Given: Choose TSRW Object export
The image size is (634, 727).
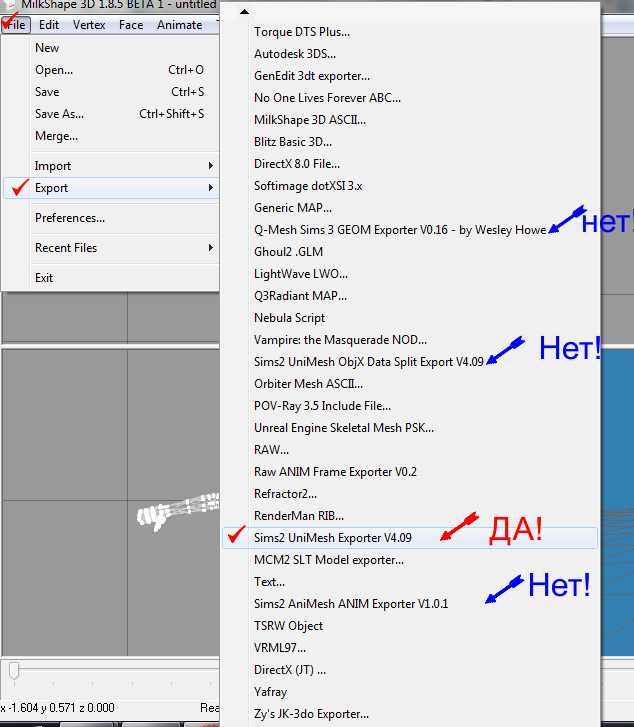Looking at the screenshot, I should click(410, 626).
